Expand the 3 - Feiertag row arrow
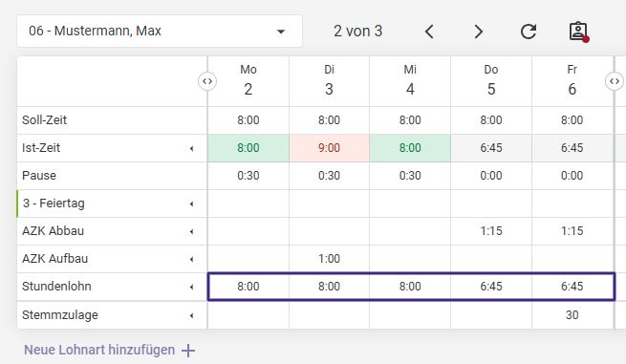Image resolution: width=626 pixels, height=364 pixels. pyautogui.click(x=192, y=203)
